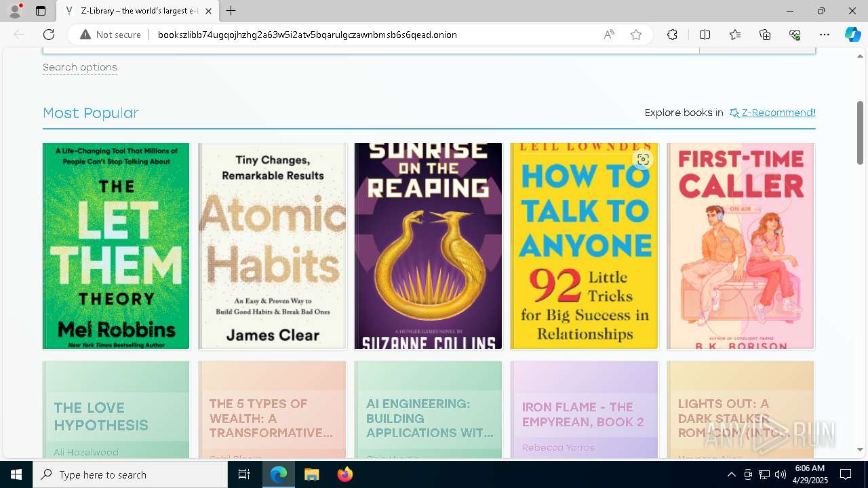Screen dimensions: 868x488
Task: Open Task View on the taskbar
Action: point(244,474)
